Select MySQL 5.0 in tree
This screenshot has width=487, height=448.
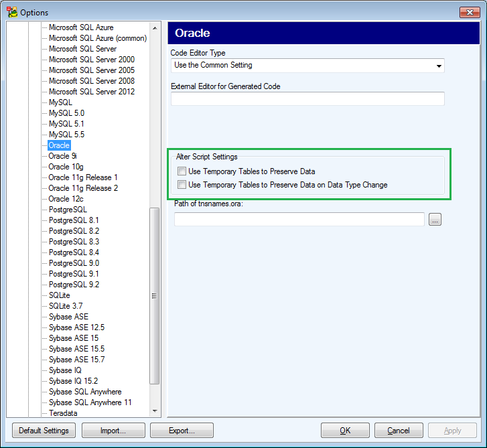pos(66,113)
